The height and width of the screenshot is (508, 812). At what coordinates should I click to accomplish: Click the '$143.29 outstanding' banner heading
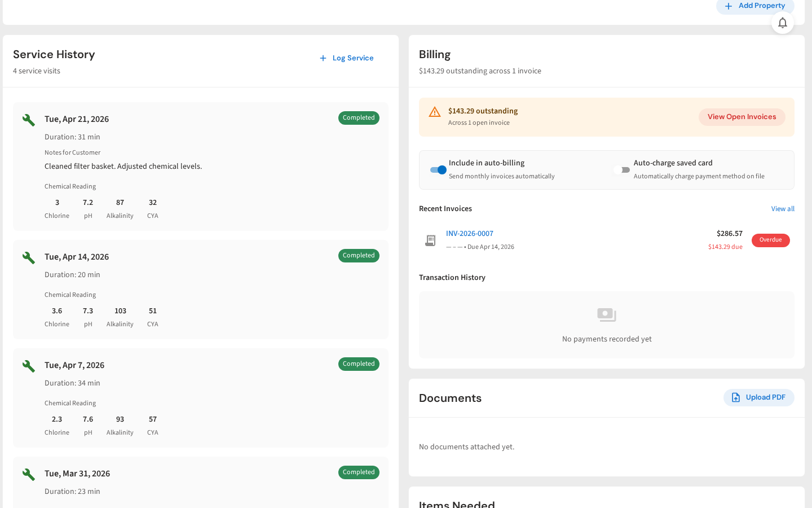(x=483, y=111)
